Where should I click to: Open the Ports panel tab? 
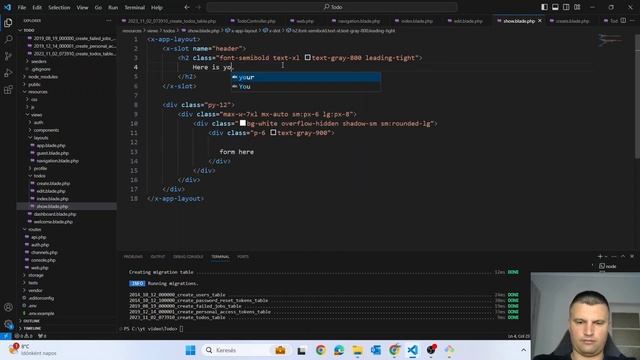[243, 257]
